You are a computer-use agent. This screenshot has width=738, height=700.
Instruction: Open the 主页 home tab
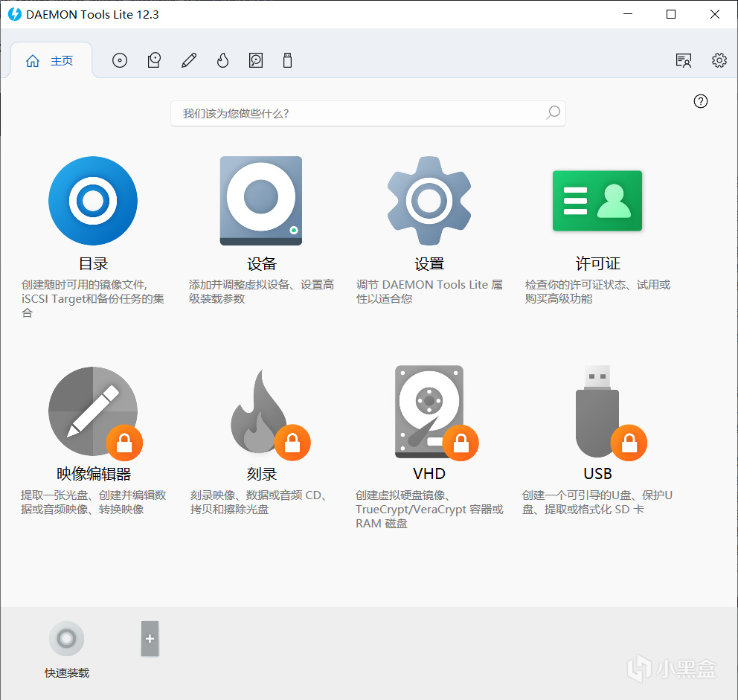click(x=51, y=60)
